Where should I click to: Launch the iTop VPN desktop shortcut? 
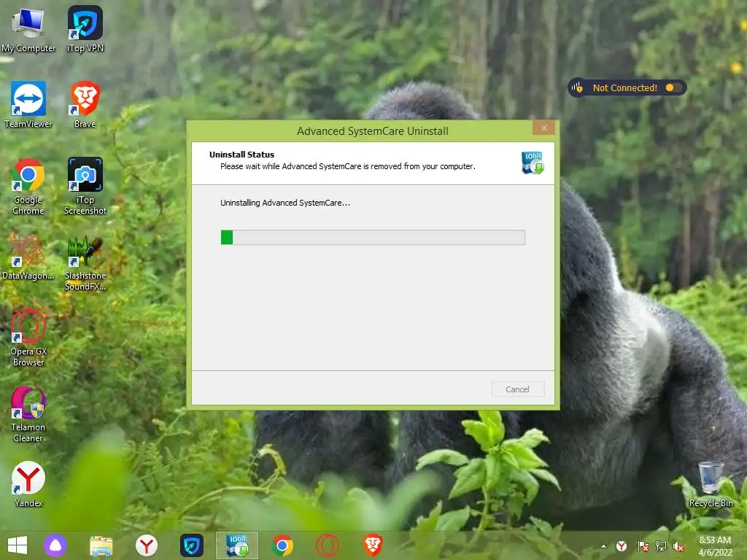click(85, 30)
